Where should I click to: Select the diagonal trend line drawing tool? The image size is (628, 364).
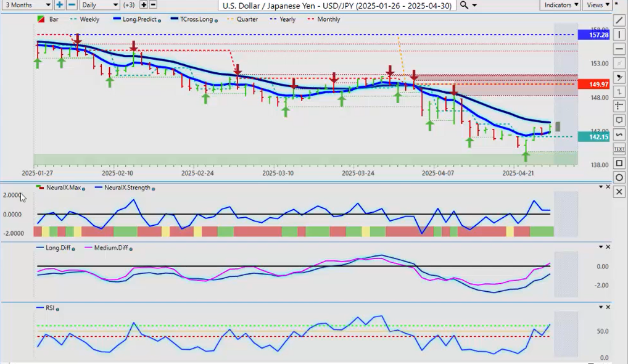(x=619, y=20)
